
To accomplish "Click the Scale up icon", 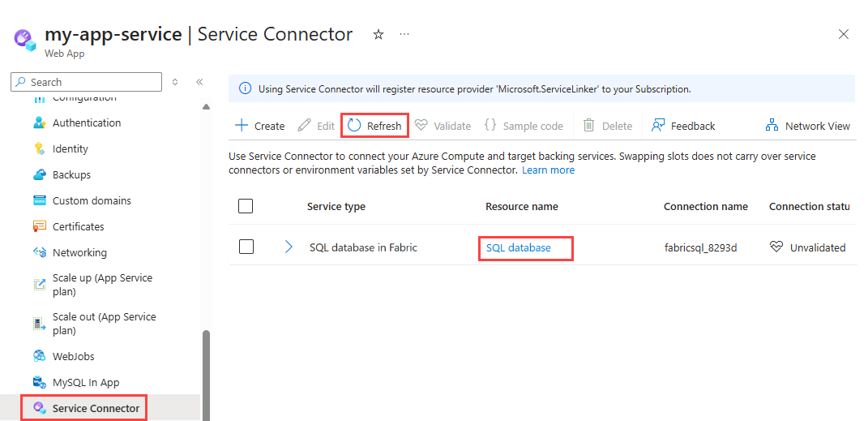I will pyautogui.click(x=39, y=285).
